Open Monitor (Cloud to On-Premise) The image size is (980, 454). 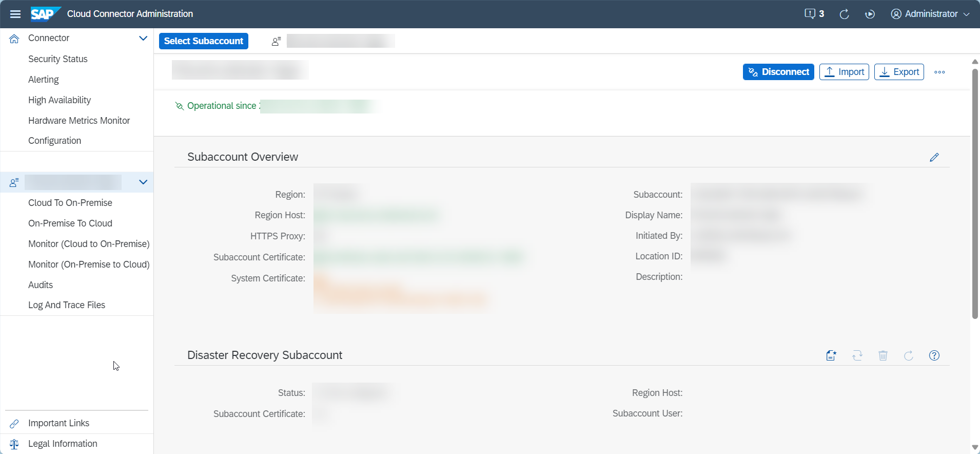click(89, 244)
